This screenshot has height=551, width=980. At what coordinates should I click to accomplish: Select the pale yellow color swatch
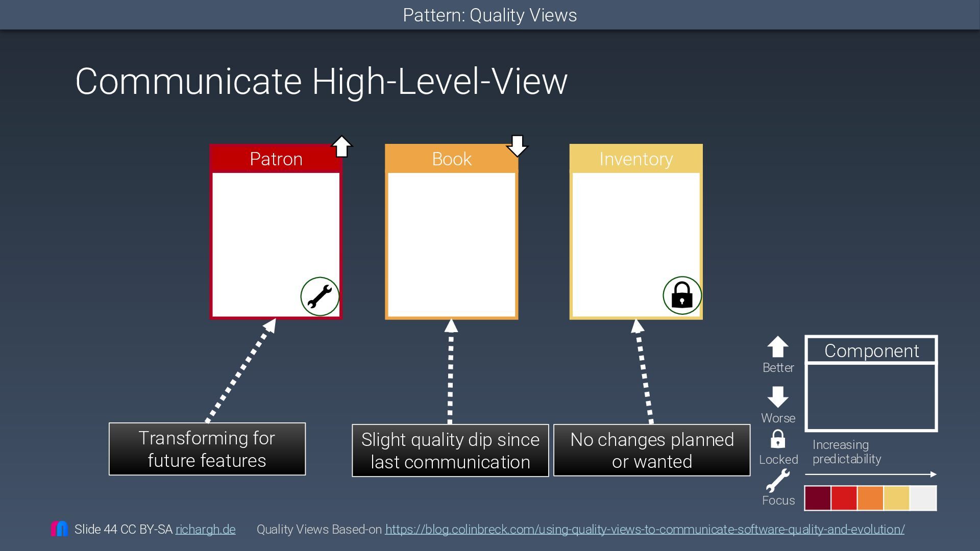897,498
